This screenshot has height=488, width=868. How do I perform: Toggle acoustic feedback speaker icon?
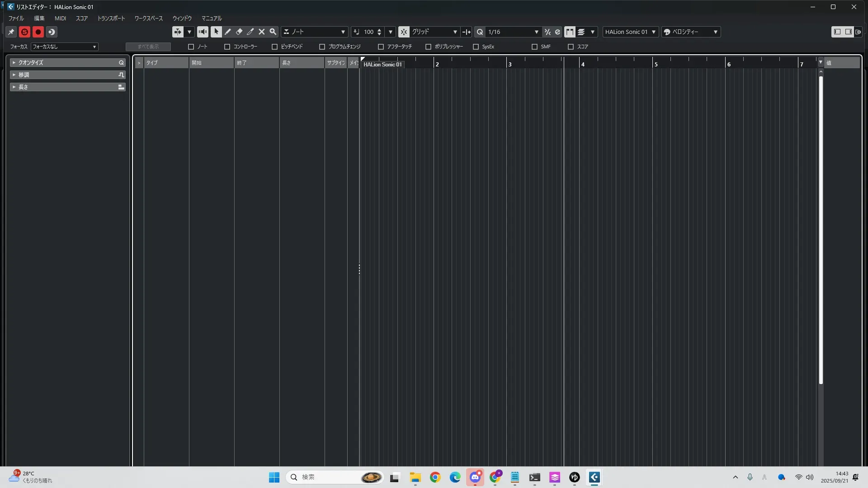(203, 32)
